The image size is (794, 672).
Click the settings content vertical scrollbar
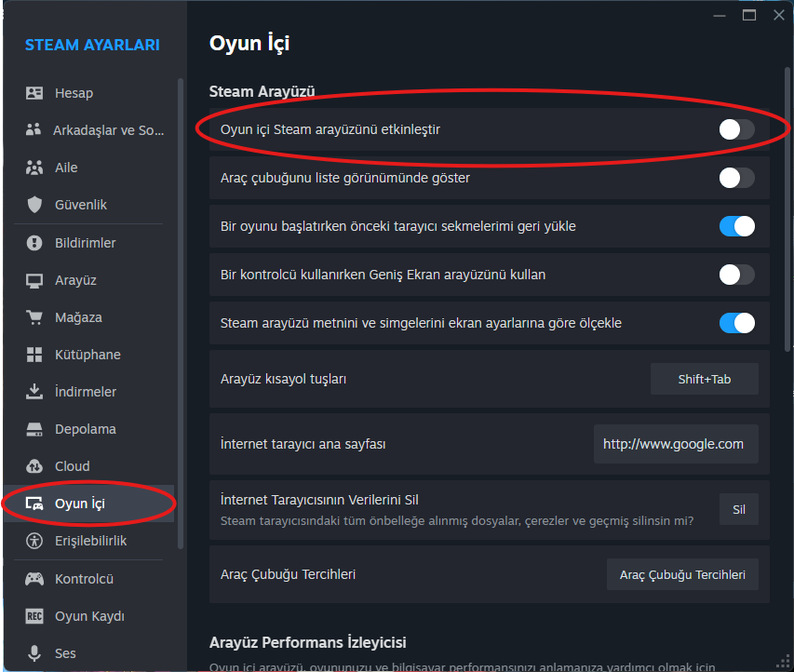(x=787, y=210)
